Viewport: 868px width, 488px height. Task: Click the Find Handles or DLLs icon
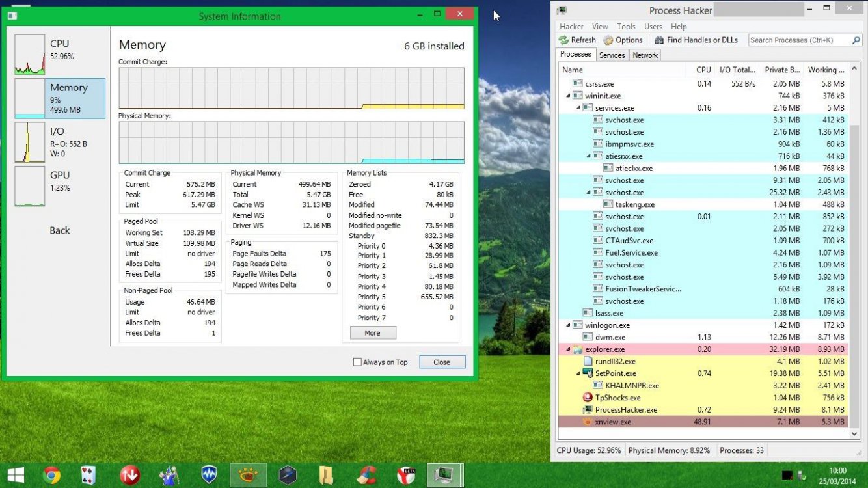(x=659, y=40)
